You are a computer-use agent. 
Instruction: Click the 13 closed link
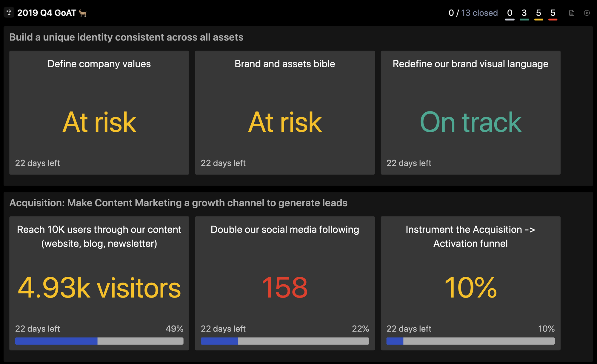pyautogui.click(x=479, y=13)
